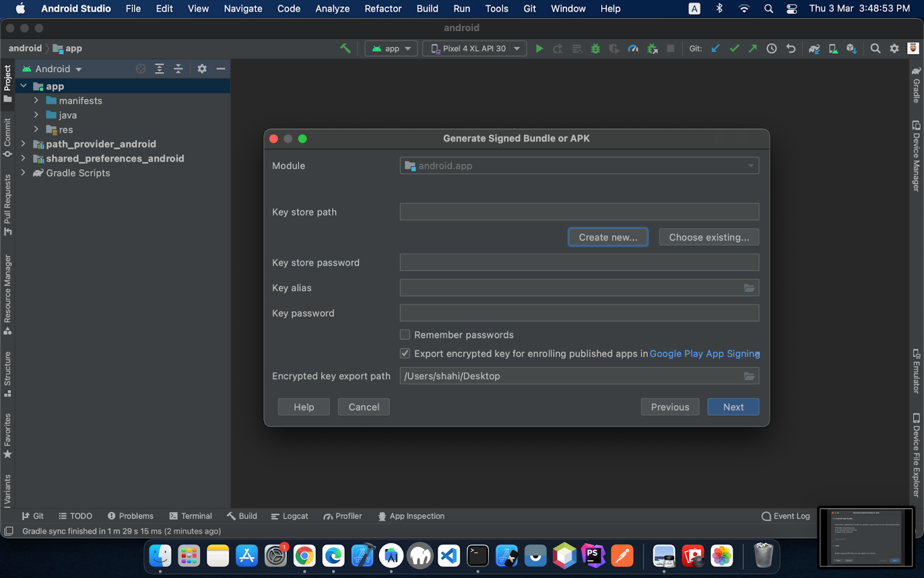Click the Debug app bug icon

coord(595,49)
